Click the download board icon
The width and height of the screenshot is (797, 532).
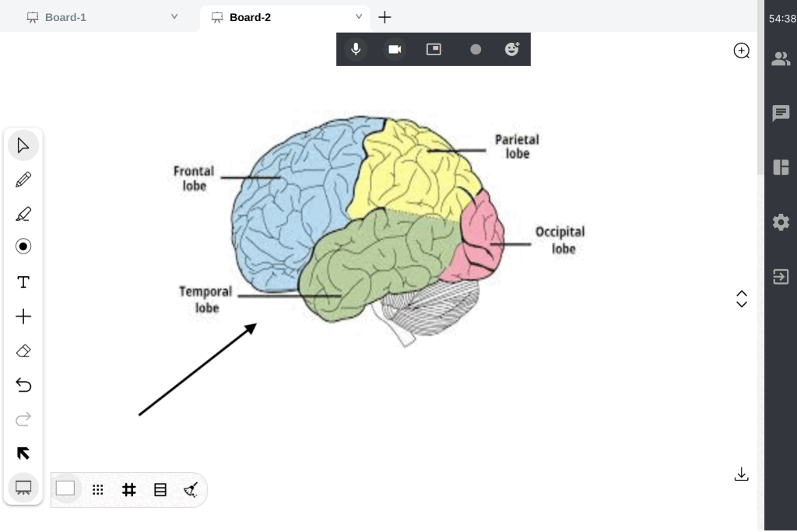741,474
